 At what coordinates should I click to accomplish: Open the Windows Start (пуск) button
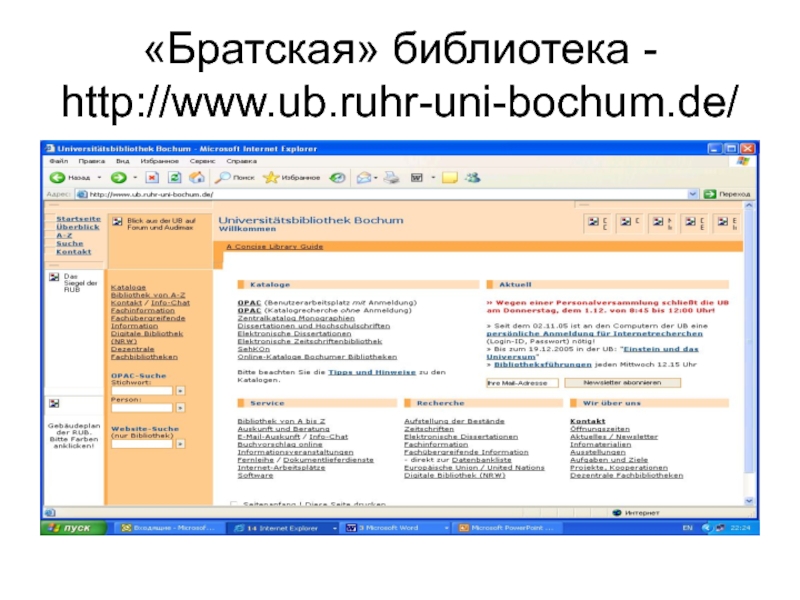tap(70, 528)
